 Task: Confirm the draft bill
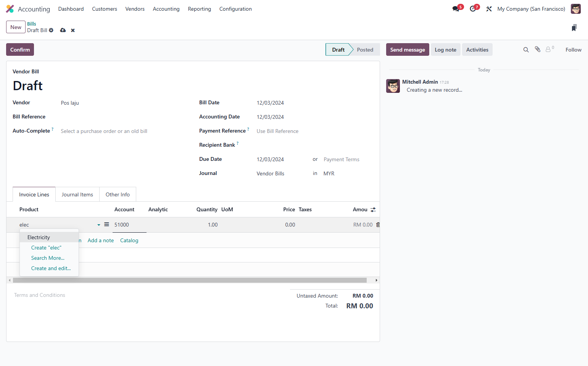[x=20, y=50]
